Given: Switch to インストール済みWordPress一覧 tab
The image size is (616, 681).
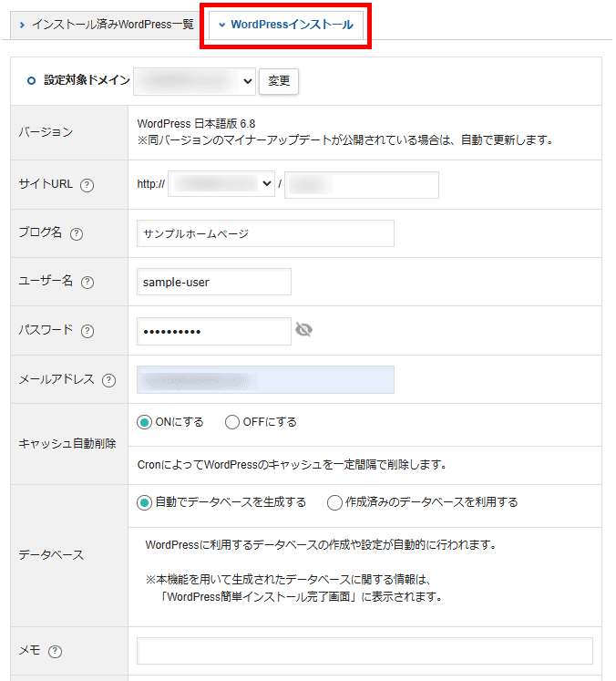Looking at the screenshot, I should 107,25.
